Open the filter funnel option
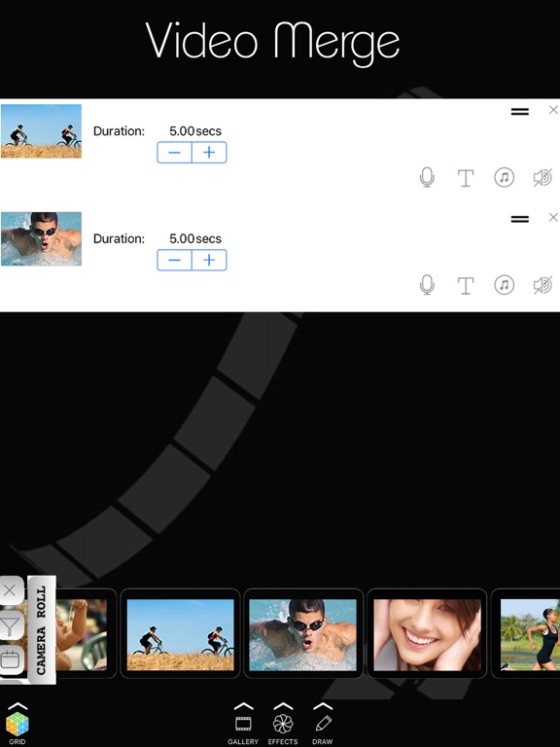The width and height of the screenshot is (560, 747). click(10, 625)
